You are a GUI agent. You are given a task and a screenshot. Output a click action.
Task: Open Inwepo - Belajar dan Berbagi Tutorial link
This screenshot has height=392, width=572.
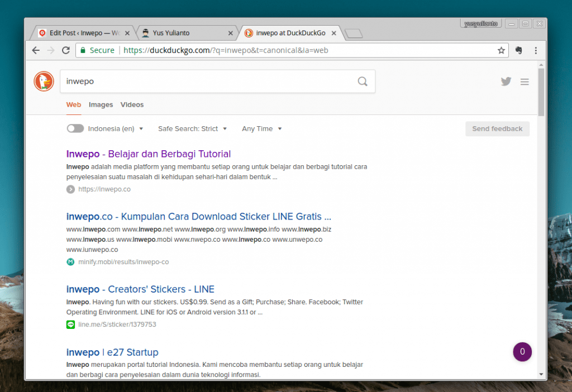[x=148, y=154]
